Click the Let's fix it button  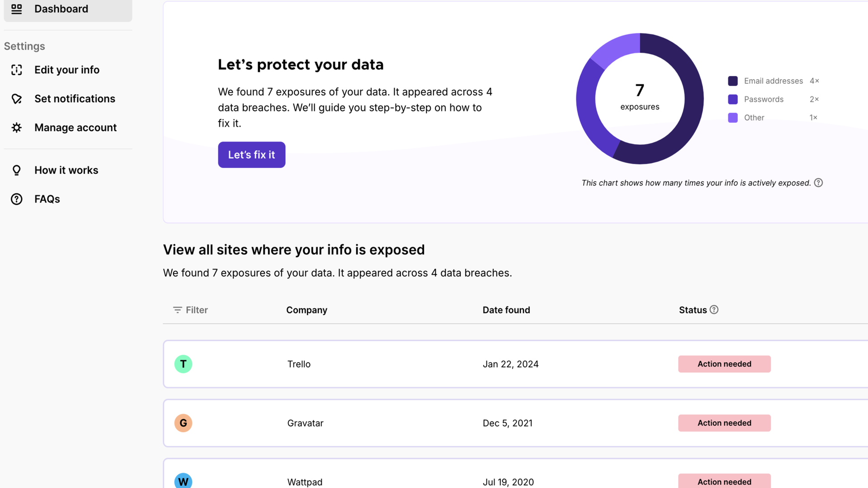[251, 155]
